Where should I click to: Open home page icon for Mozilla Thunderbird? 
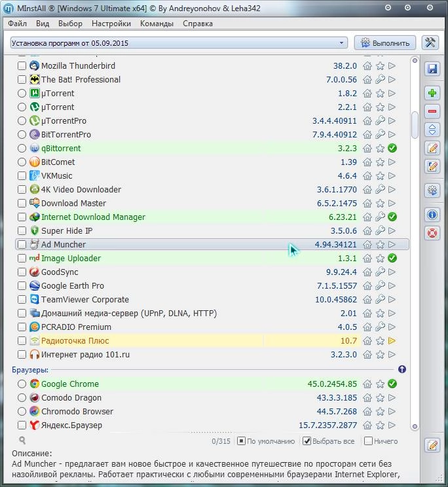tap(367, 66)
